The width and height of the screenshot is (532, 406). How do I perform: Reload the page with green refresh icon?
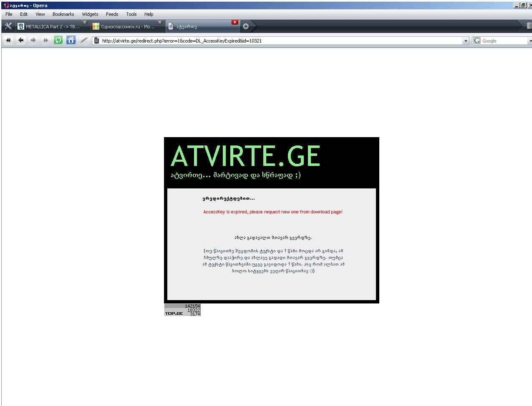pyautogui.click(x=58, y=40)
